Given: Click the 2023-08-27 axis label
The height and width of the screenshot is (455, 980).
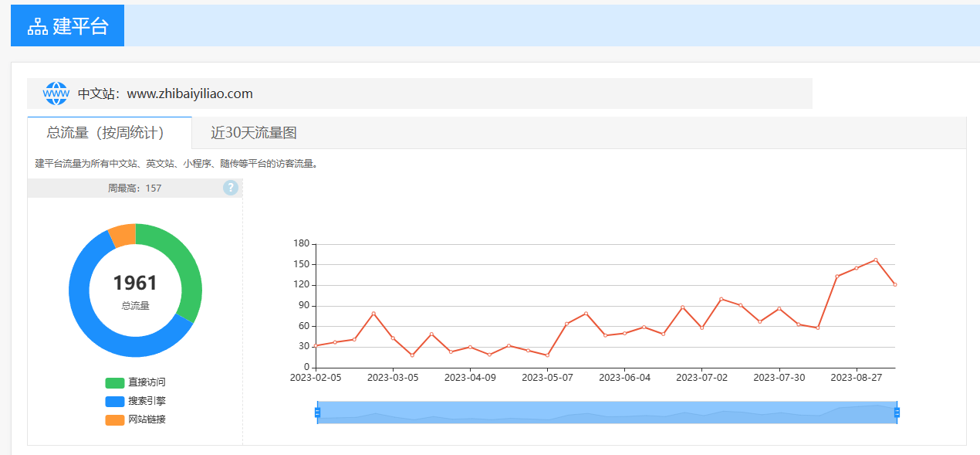Looking at the screenshot, I should (856, 378).
